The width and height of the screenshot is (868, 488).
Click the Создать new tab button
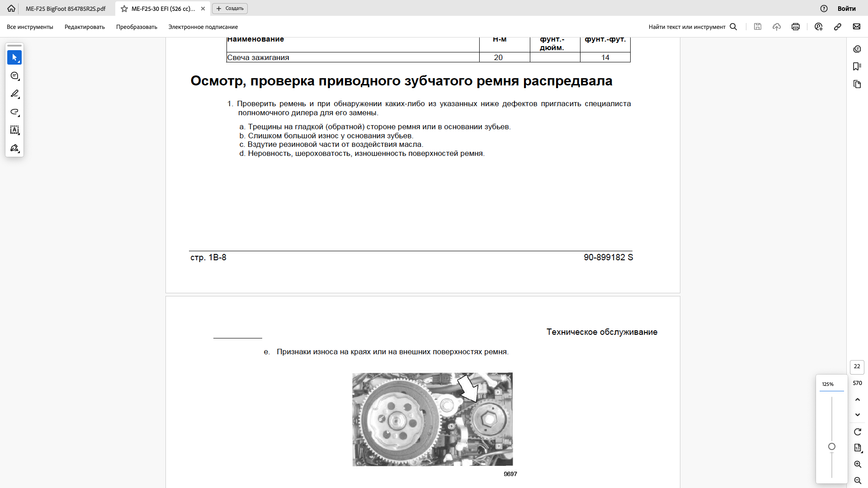(230, 9)
